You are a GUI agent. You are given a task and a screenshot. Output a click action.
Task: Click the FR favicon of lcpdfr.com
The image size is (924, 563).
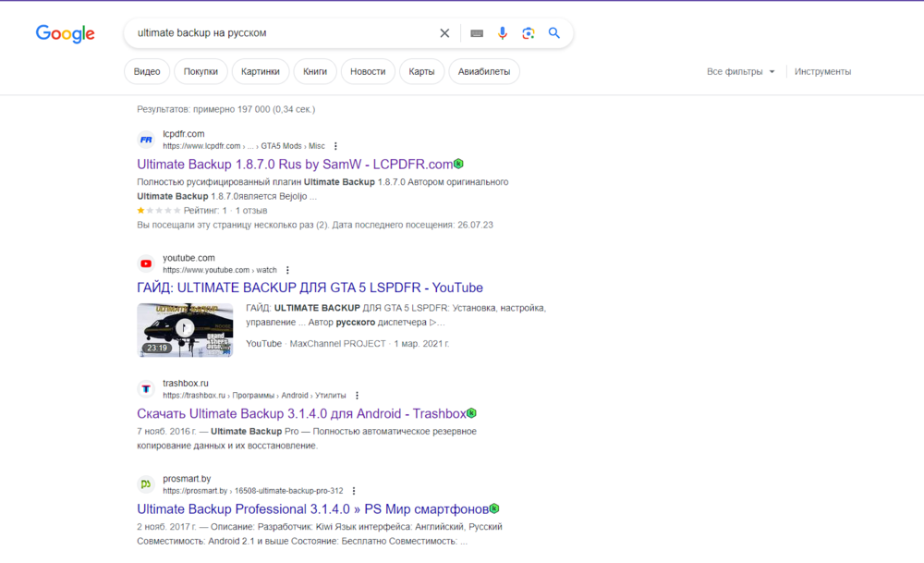coord(145,139)
